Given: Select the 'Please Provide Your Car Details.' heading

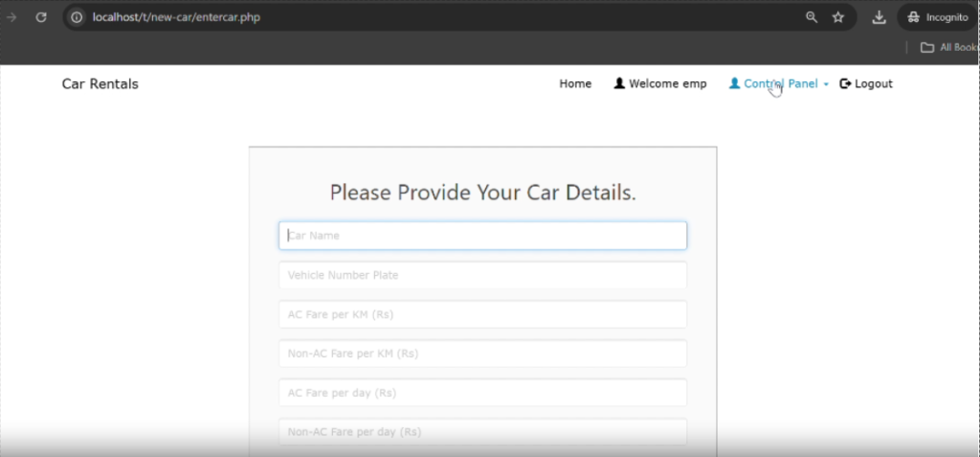Looking at the screenshot, I should point(482,193).
